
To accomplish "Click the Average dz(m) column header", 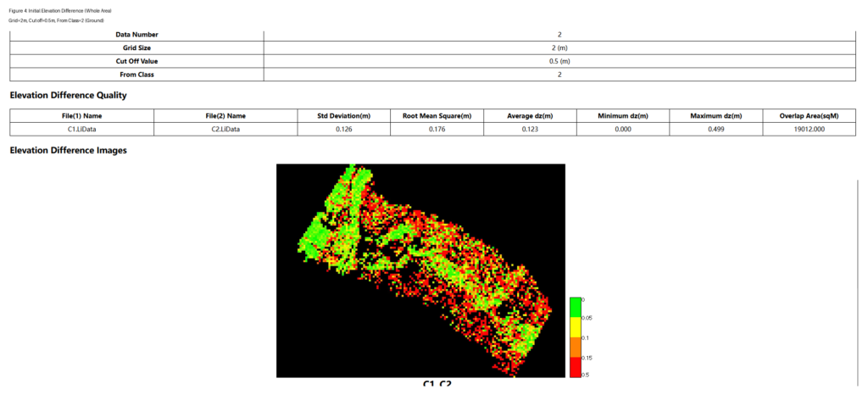I will [530, 115].
